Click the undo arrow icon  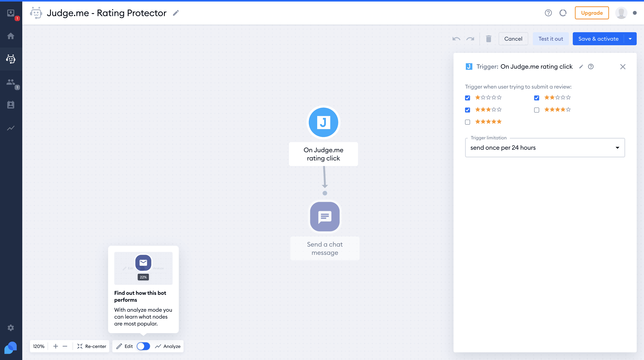(x=456, y=39)
